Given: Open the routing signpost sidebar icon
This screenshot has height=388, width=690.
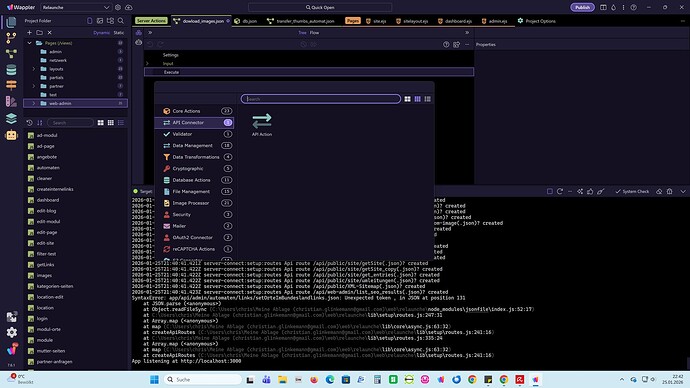Looking at the screenshot, I should tap(11, 85).
